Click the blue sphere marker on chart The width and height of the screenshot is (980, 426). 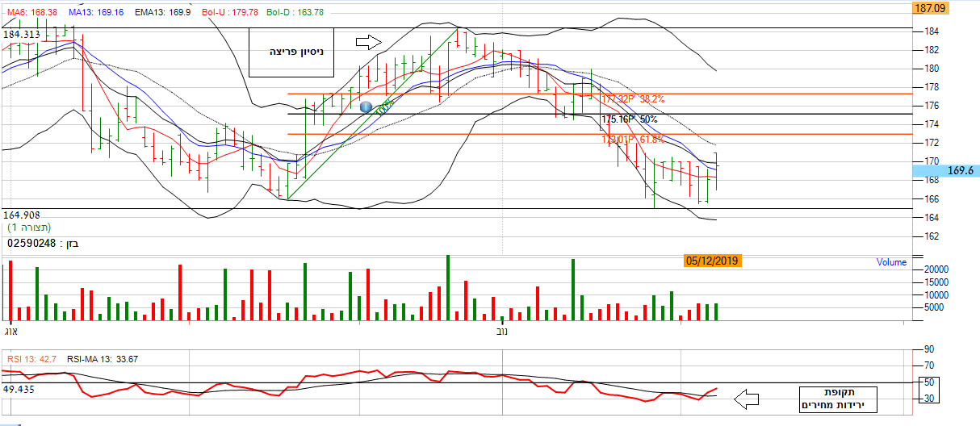(366, 106)
